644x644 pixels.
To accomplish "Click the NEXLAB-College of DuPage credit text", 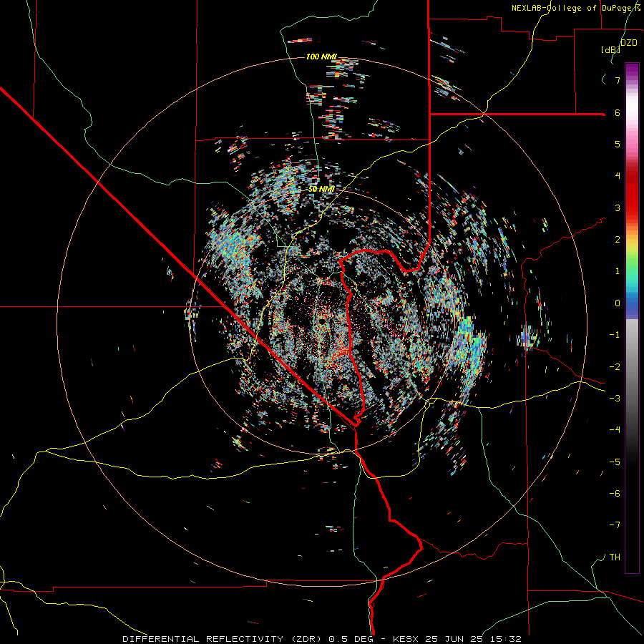I will point(576,8).
